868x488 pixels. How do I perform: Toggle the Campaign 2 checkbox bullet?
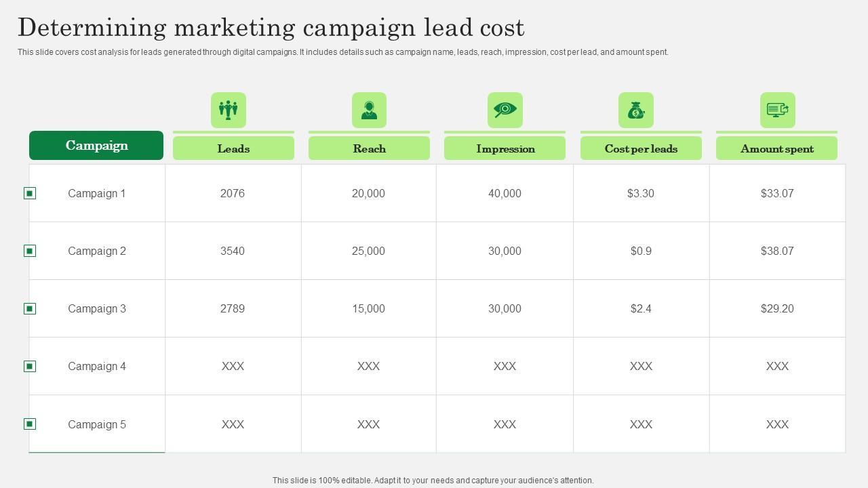coord(30,251)
